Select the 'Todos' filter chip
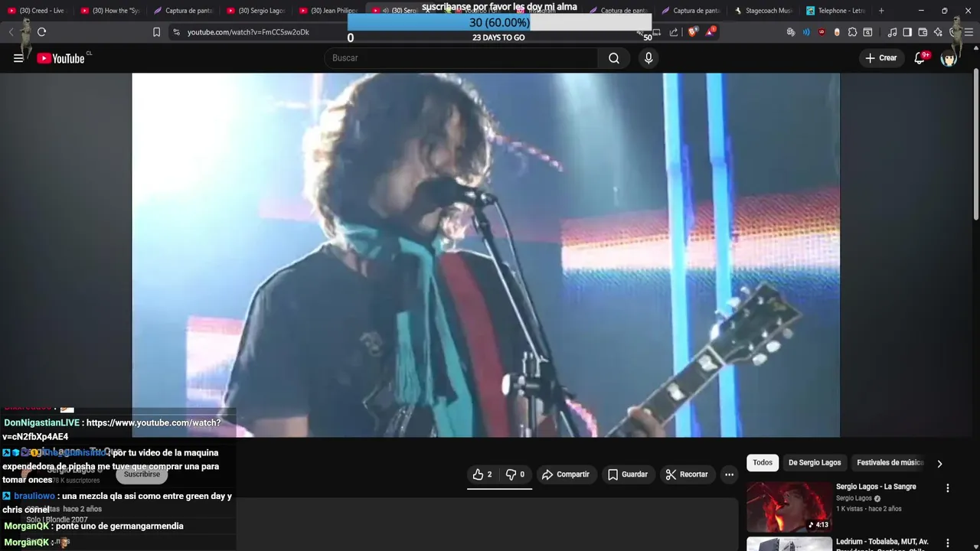The width and height of the screenshot is (980, 551). (763, 462)
